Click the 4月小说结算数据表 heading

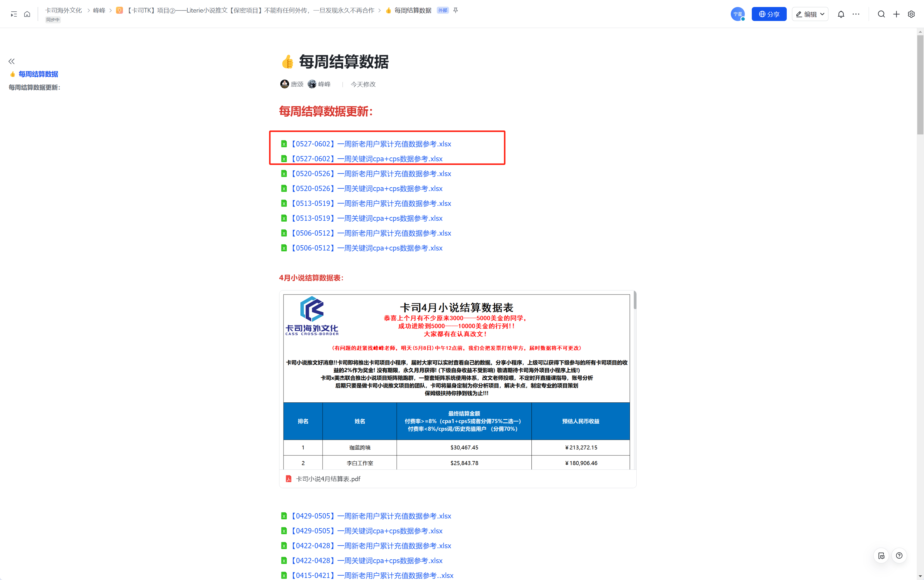click(311, 278)
